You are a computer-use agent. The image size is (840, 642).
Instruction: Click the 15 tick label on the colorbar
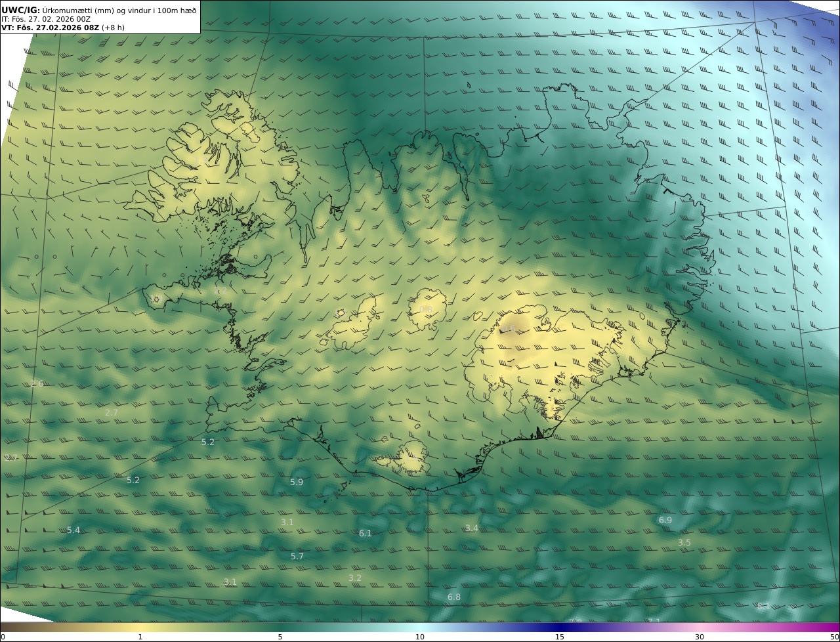coord(560,637)
